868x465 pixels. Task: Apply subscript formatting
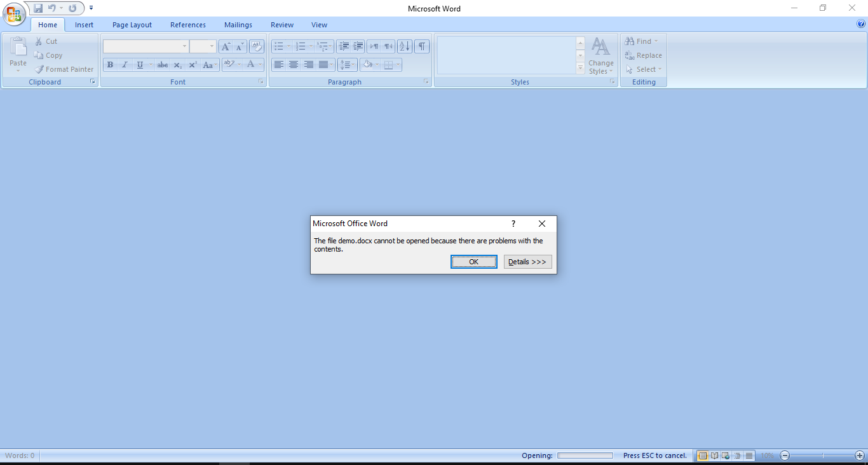click(x=177, y=64)
